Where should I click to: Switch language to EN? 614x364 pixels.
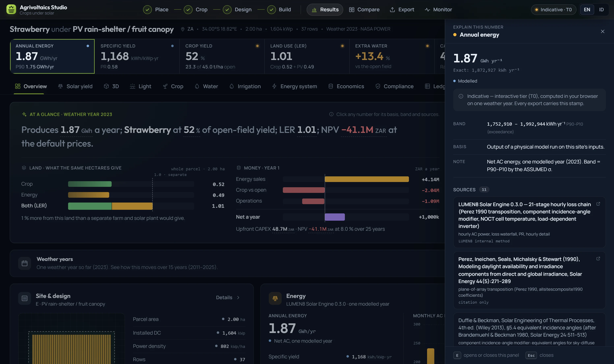[x=587, y=10]
